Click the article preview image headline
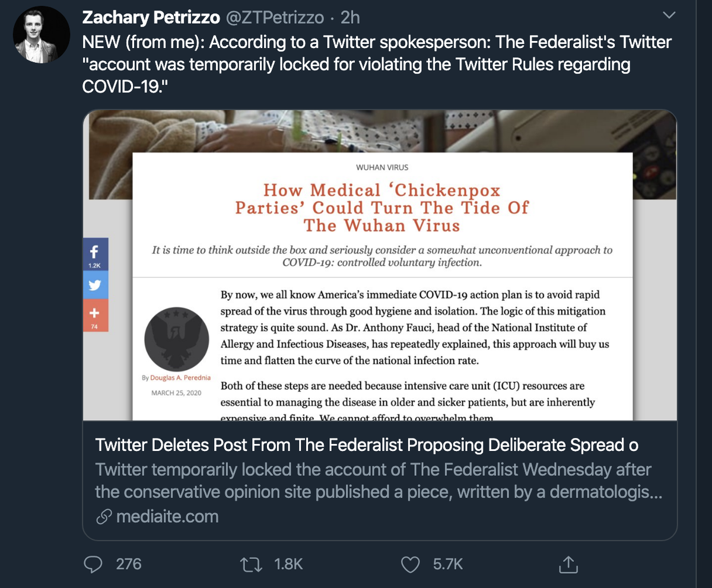This screenshot has height=588, width=712. pyautogui.click(x=381, y=208)
